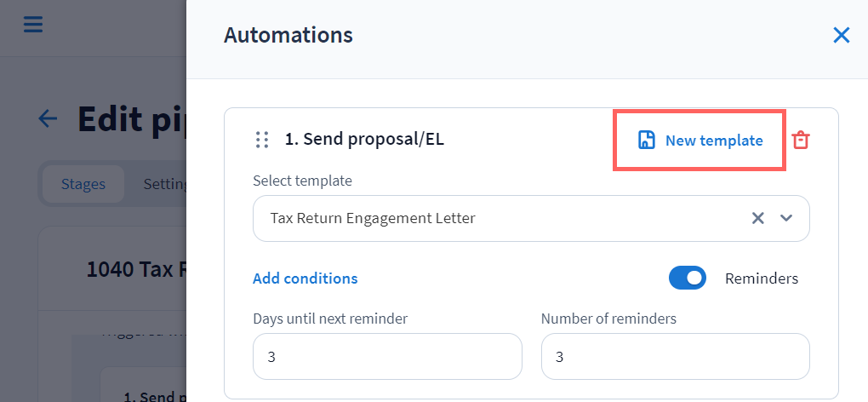
Task: Click the 1. Send proposal/EL automation title
Action: [364, 140]
